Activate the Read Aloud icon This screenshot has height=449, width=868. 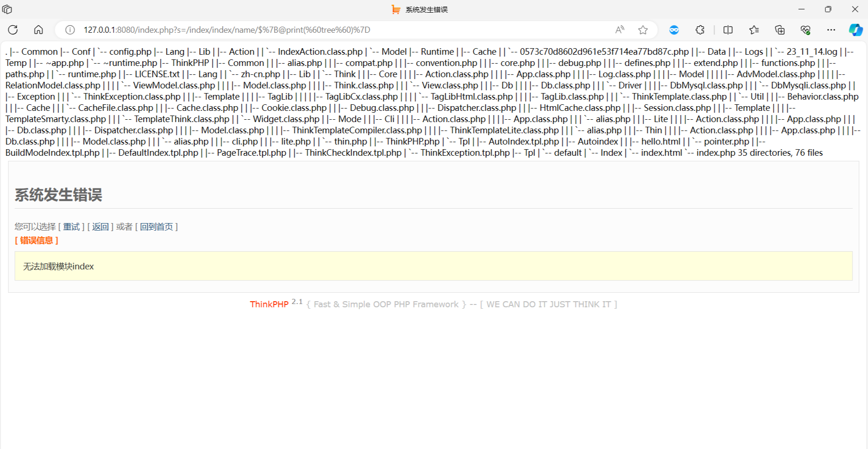click(x=620, y=30)
